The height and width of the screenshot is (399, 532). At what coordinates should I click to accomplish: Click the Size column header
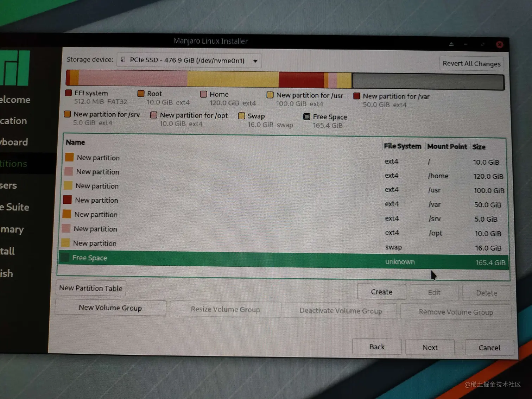click(479, 147)
